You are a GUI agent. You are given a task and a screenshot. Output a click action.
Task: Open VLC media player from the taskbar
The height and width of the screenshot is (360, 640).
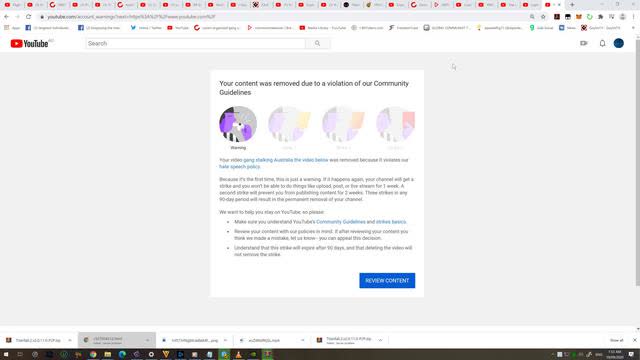[238, 354]
